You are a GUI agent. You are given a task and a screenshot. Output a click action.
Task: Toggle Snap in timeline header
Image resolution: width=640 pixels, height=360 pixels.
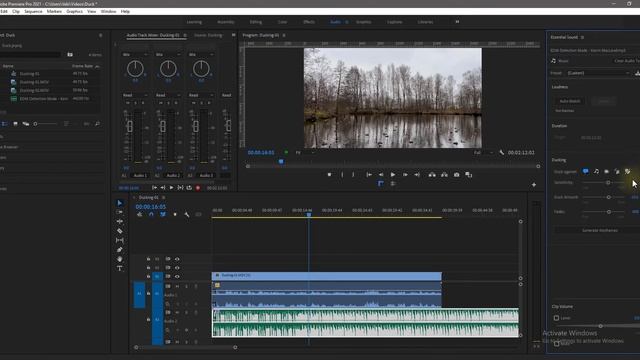(151, 214)
